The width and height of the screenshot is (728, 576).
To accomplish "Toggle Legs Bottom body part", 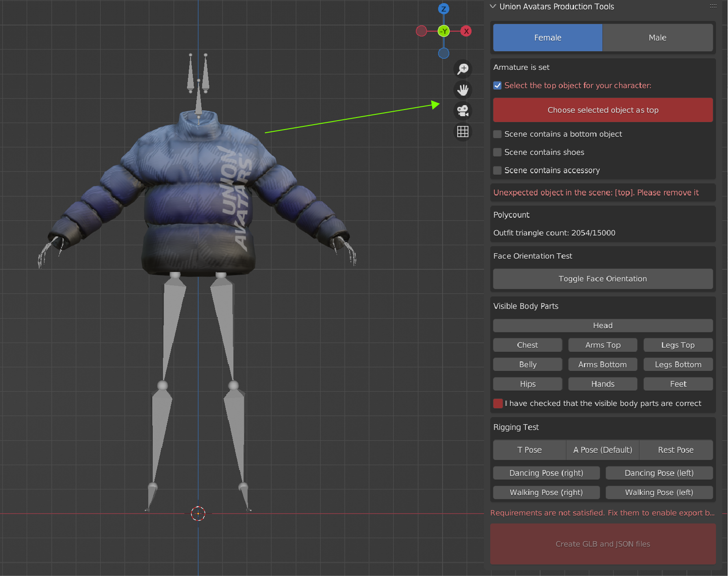I will point(678,365).
